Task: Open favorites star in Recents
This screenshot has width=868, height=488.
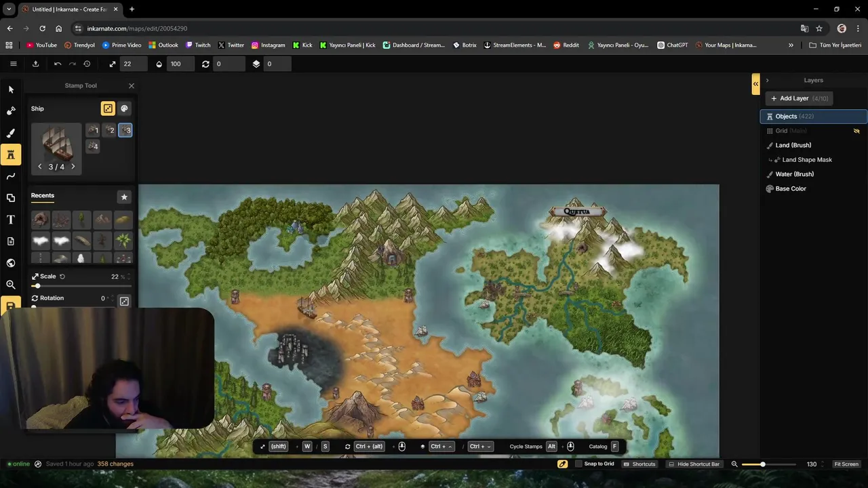Action: coord(124,197)
